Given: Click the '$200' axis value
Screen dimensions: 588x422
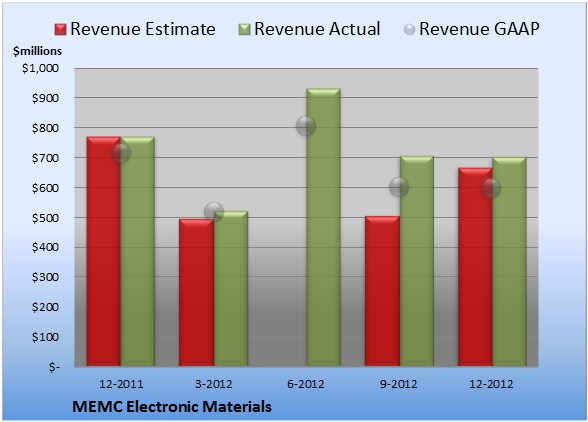Looking at the screenshot, I should pyautogui.click(x=45, y=307).
